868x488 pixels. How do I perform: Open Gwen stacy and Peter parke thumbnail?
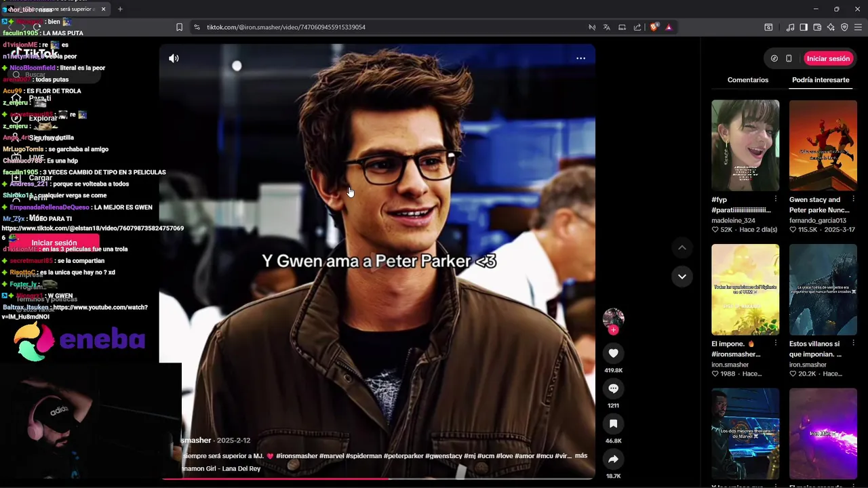pyautogui.click(x=823, y=145)
